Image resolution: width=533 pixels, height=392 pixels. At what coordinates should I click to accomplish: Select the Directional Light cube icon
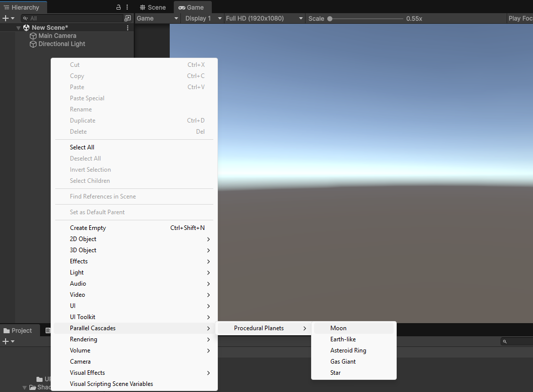pyautogui.click(x=33, y=44)
